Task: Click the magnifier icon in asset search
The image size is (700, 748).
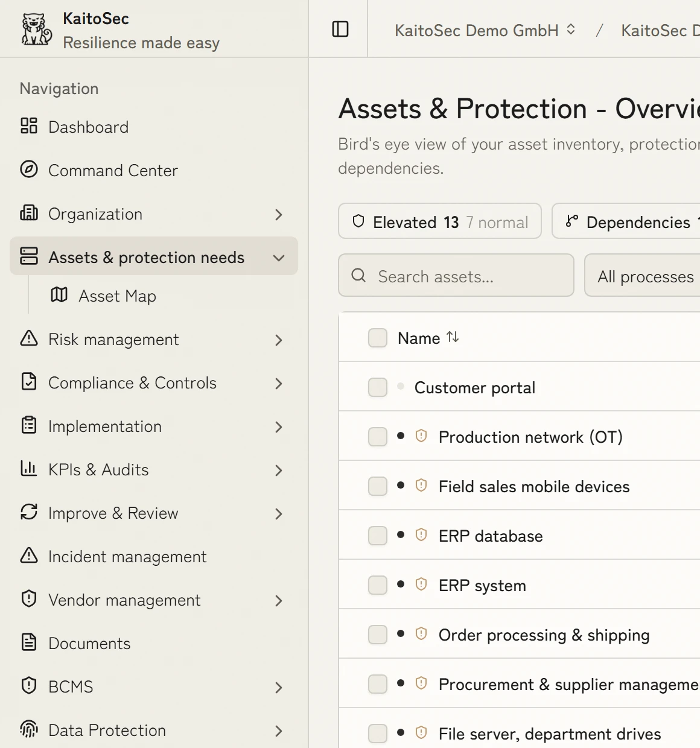Action: click(358, 276)
